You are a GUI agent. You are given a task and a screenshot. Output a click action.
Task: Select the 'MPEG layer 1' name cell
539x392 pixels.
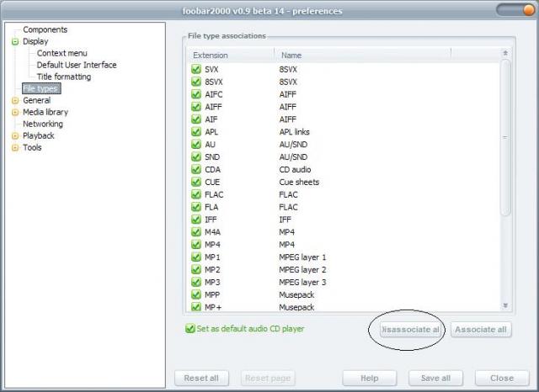(x=302, y=257)
